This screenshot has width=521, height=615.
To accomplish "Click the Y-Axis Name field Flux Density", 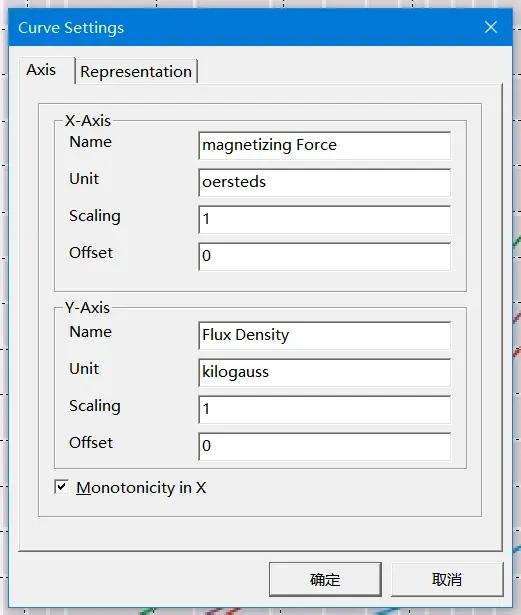I will (324, 335).
